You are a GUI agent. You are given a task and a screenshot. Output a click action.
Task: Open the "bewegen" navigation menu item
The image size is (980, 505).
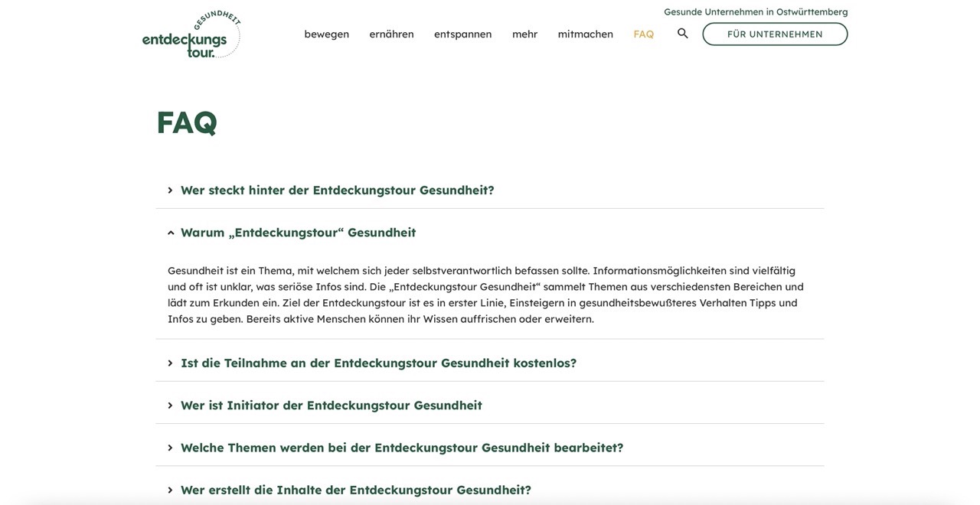(x=326, y=34)
